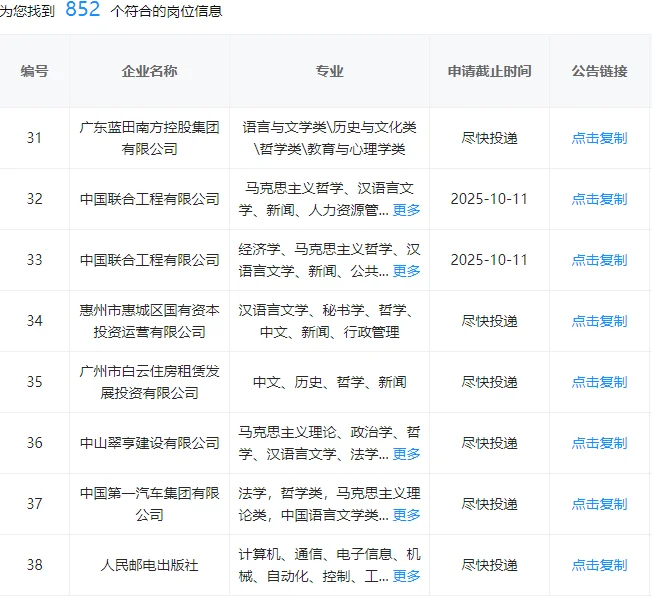Click majors text starting 语言与文学类
Viewport: 652px width, 596px height.
tap(329, 138)
